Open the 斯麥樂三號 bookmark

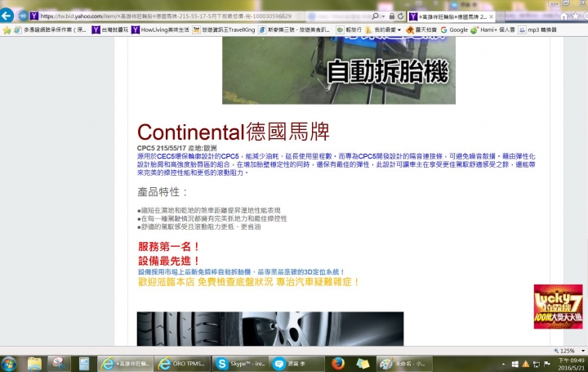(294, 29)
